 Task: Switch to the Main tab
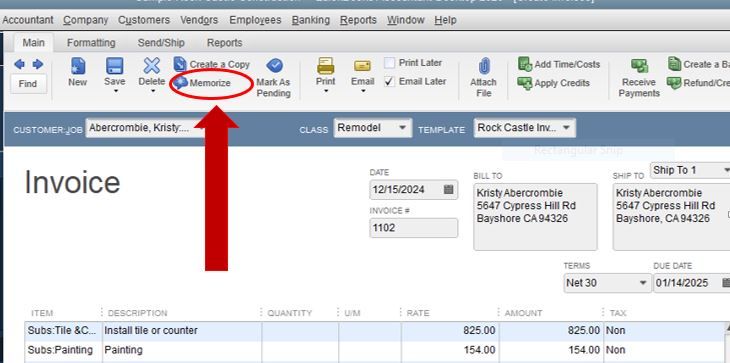tap(34, 43)
